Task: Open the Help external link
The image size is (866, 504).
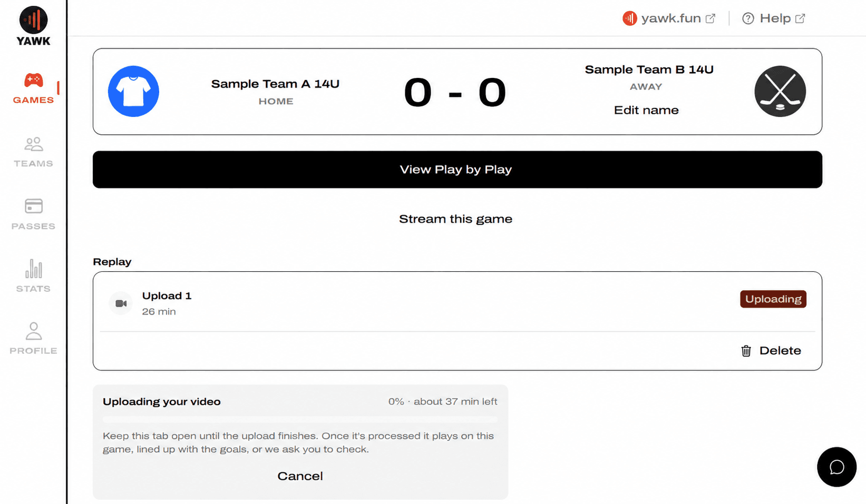Action: point(774,18)
